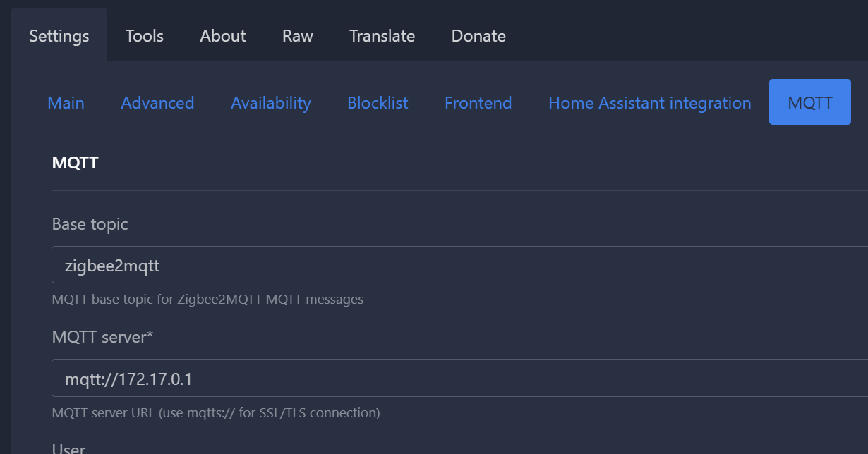Screen dimensions: 868x454
Task: Go to the Raw tab
Action: (x=298, y=35)
